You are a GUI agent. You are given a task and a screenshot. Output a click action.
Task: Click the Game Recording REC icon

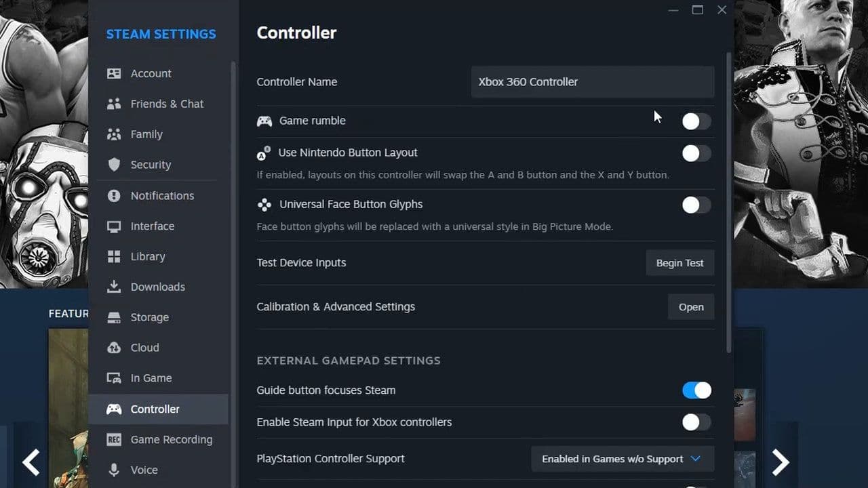[114, 440]
